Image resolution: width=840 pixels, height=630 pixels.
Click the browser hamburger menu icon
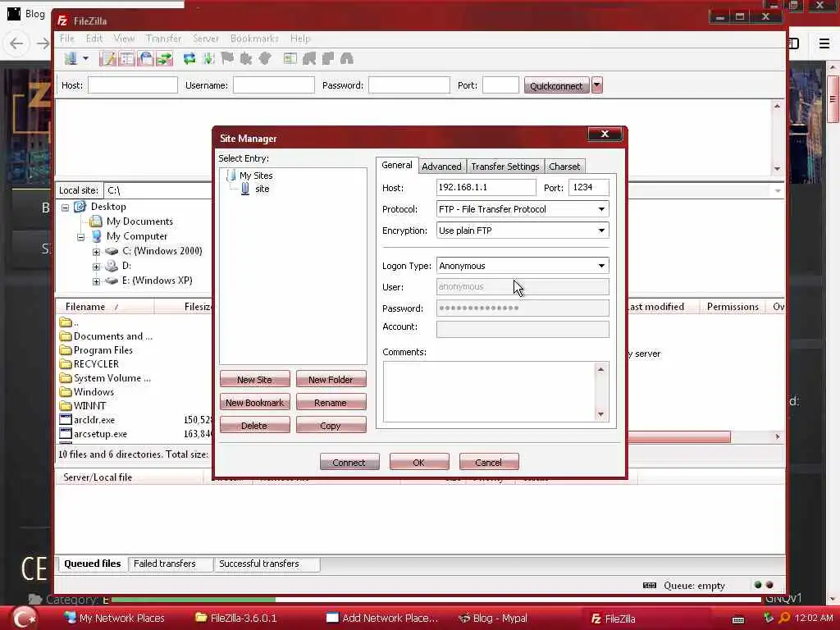824,43
